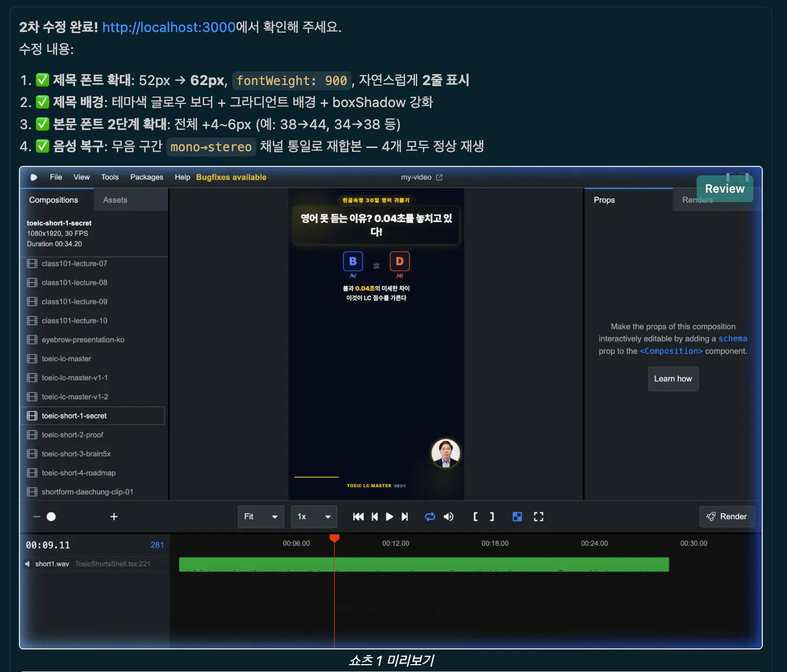The height and width of the screenshot is (672, 787).
Task: Mute the preview audio
Action: 449,517
